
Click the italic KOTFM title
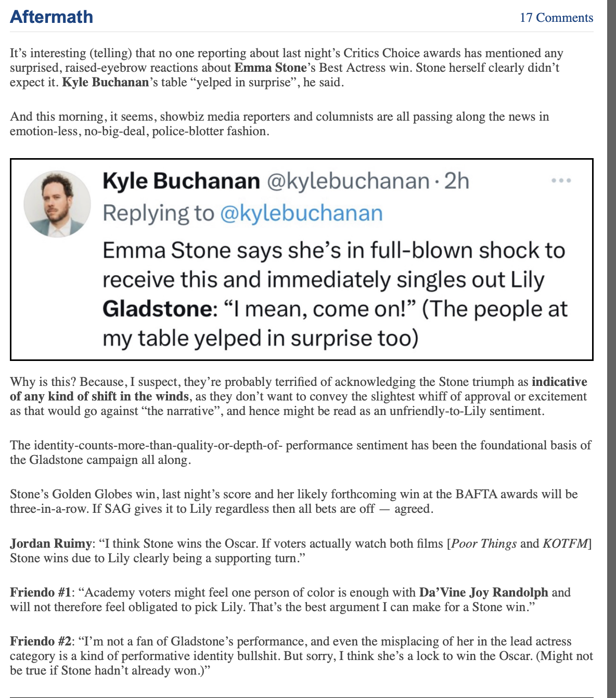[x=565, y=544]
